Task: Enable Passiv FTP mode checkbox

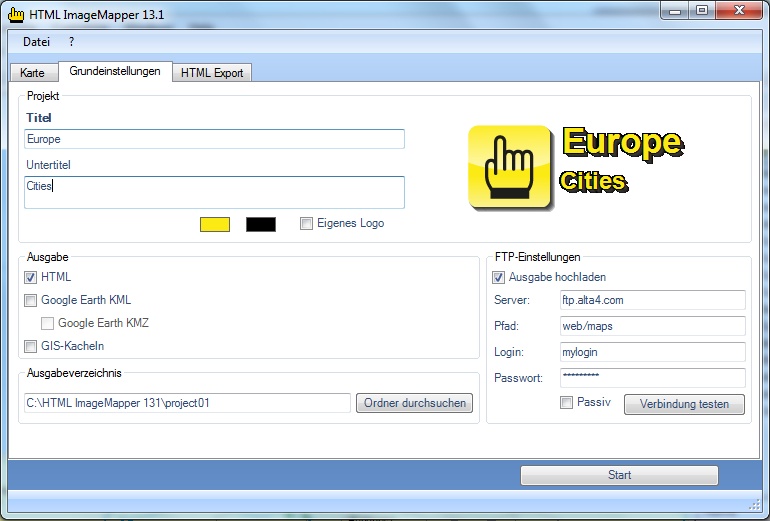Action: coord(567,403)
